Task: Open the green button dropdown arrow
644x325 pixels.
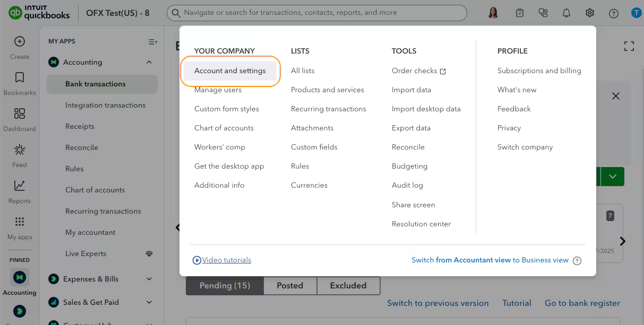Action: tap(613, 177)
